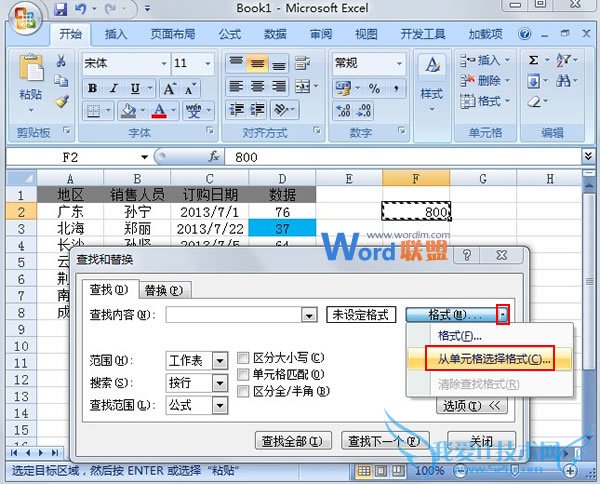Decrease decimal places

364,111
